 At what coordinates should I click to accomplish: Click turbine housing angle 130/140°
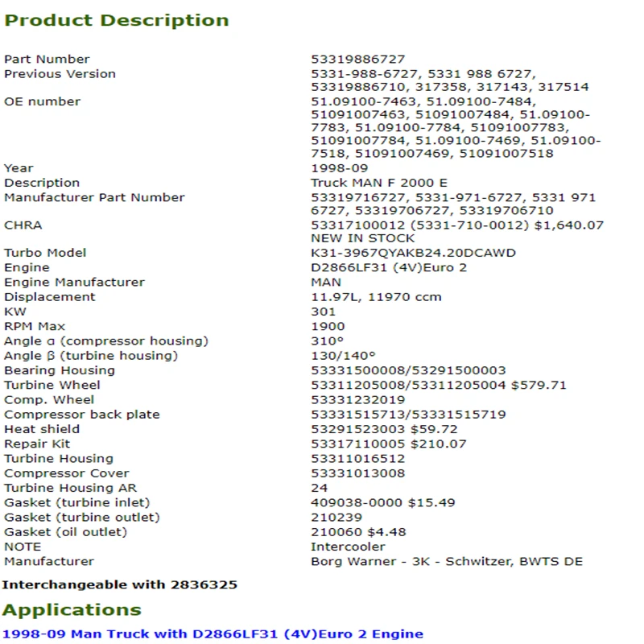(343, 356)
